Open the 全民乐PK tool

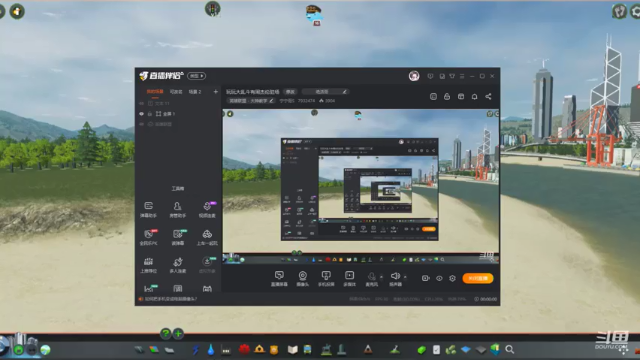point(149,237)
